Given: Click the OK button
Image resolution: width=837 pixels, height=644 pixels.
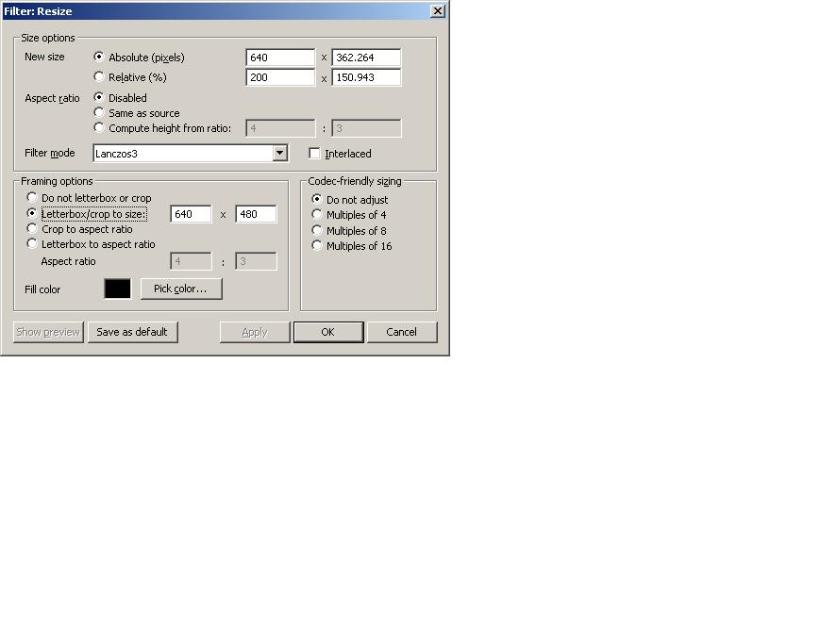Looking at the screenshot, I should 328,332.
